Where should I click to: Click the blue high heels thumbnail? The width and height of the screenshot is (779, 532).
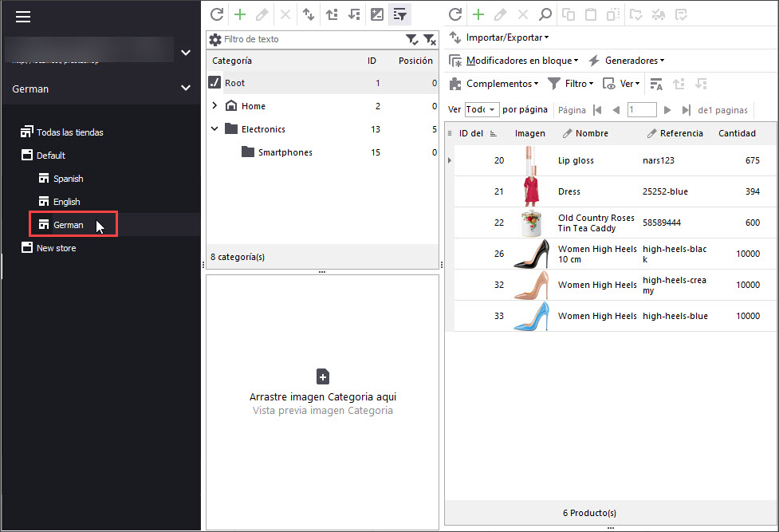(531, 316)
